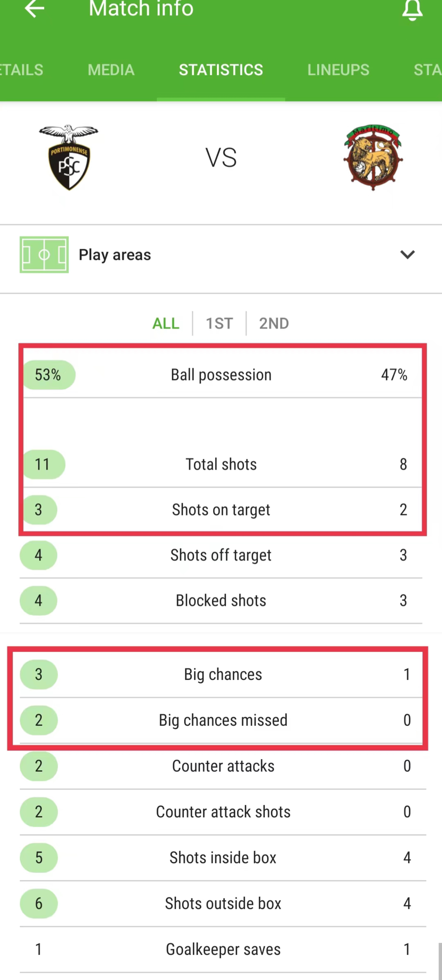The width and height of the screenshot is (442, 980).
Task: Click the Play areas label
Action: (x=115, y=255)
